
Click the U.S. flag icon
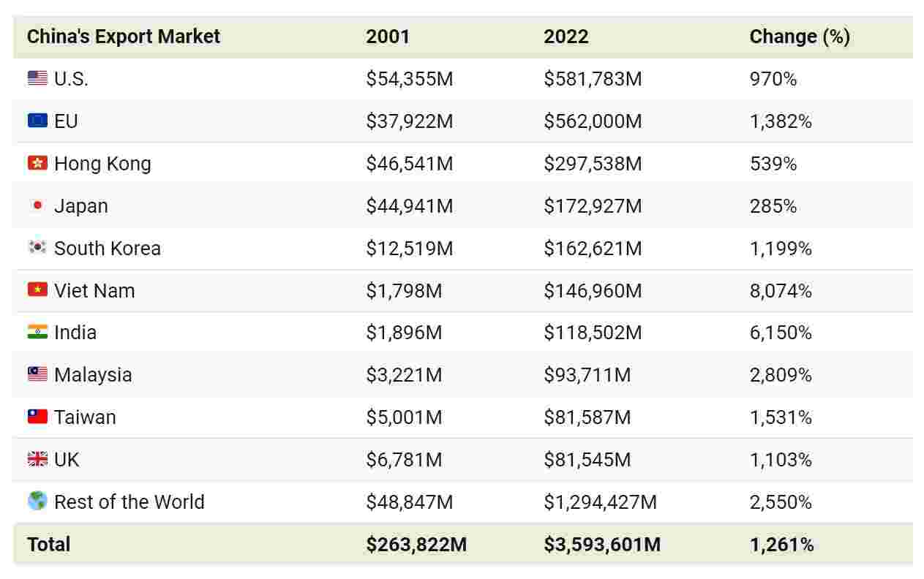pos(37,78)
